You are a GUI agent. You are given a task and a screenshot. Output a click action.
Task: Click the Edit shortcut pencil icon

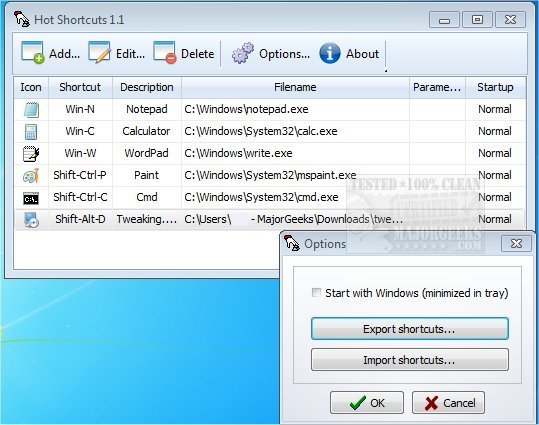tap(100, 53)
